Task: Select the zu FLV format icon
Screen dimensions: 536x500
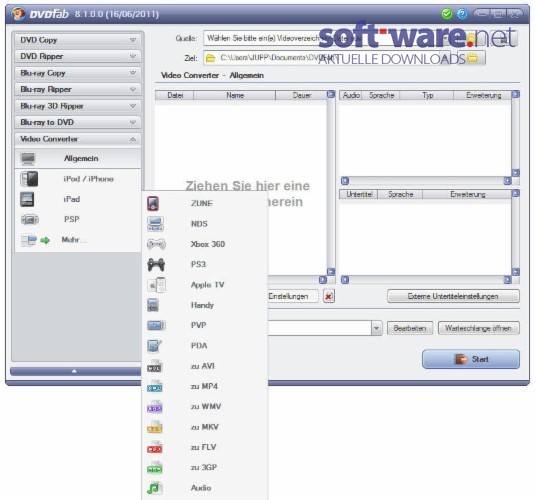Action: click(155, 447)
